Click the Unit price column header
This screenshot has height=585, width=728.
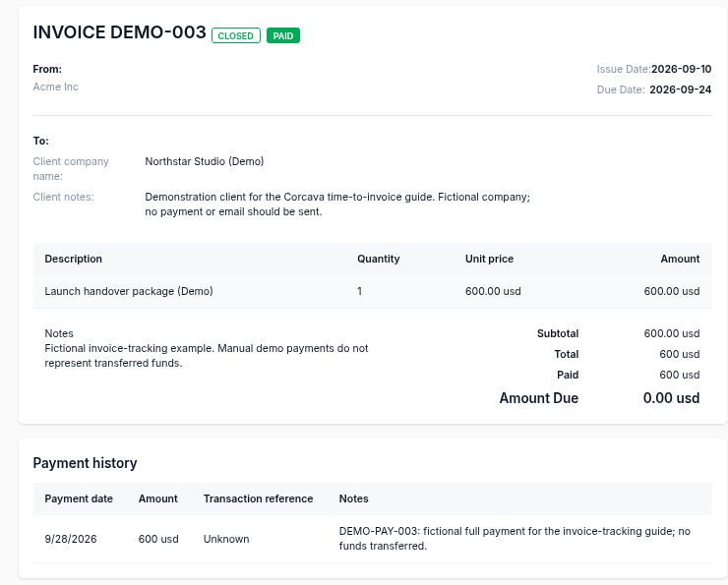(489, 259)
